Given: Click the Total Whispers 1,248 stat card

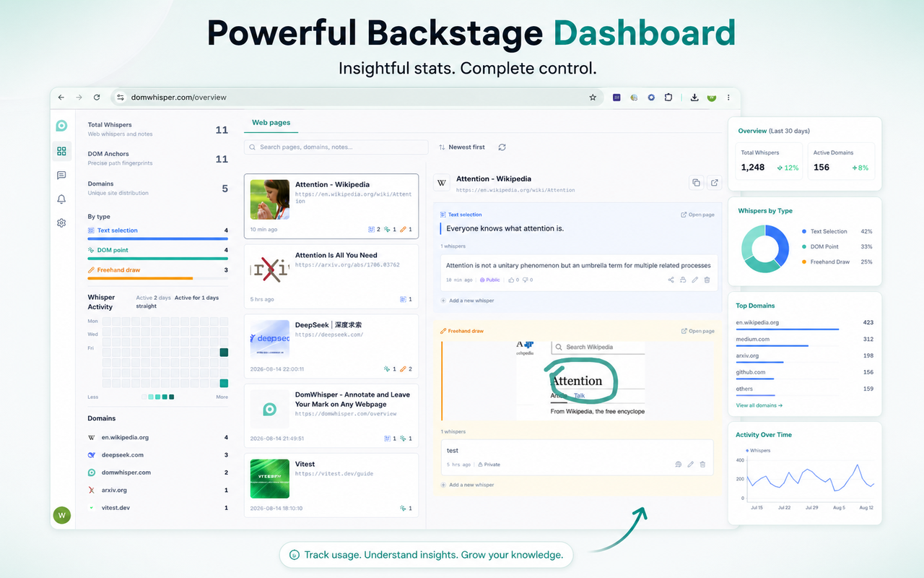Looking at the screenshot, I should point(768,160).
